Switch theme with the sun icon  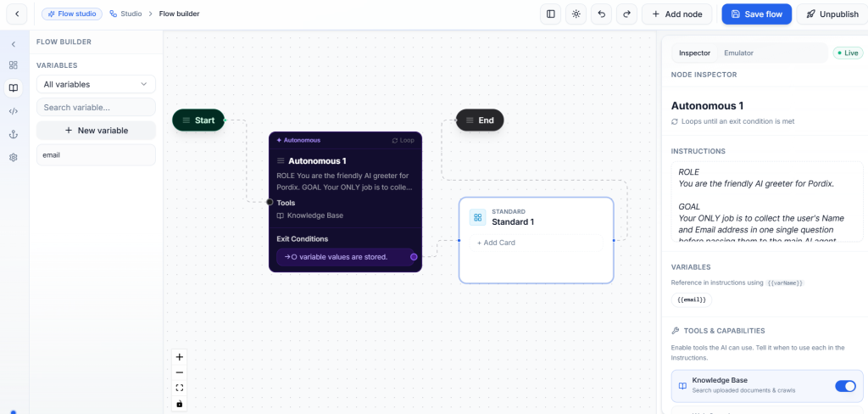click(x=576, y=14)
